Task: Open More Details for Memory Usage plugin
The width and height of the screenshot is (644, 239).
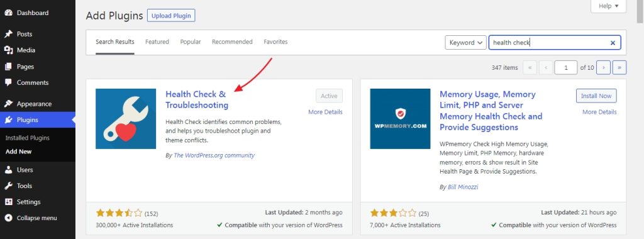Action: tap(599, 112)
